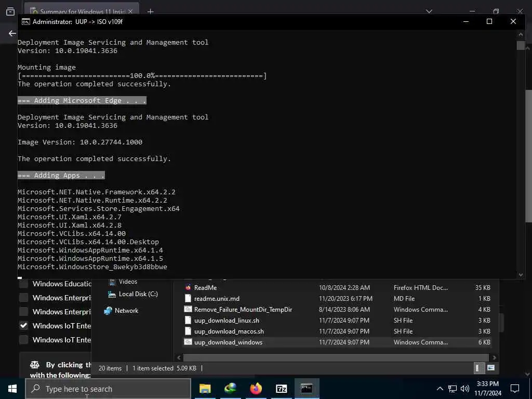Open the Windows Start menu
The image size is (532, 399).
coord(12,389)
